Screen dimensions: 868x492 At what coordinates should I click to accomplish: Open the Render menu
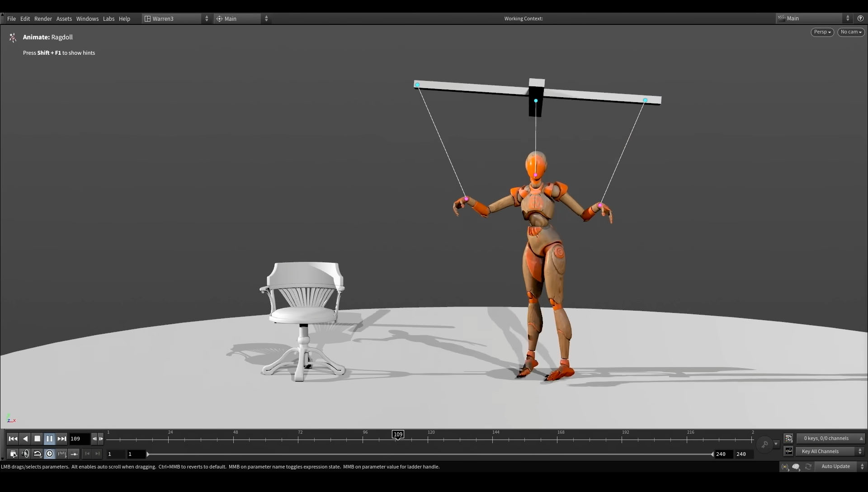43,19
